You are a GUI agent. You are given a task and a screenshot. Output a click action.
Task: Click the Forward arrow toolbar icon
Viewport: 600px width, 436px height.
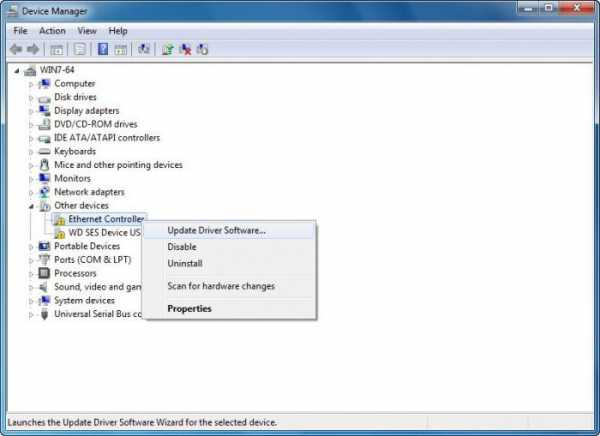(x=33, y=49)
